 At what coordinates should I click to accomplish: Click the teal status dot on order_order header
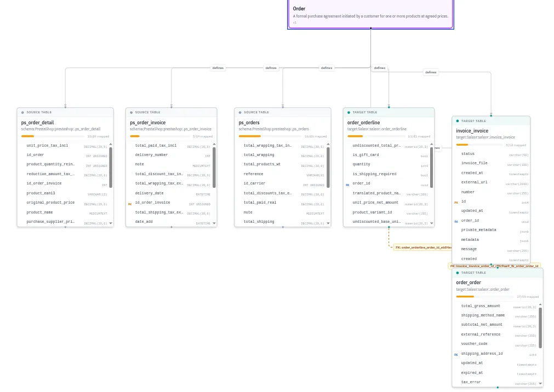458,273
